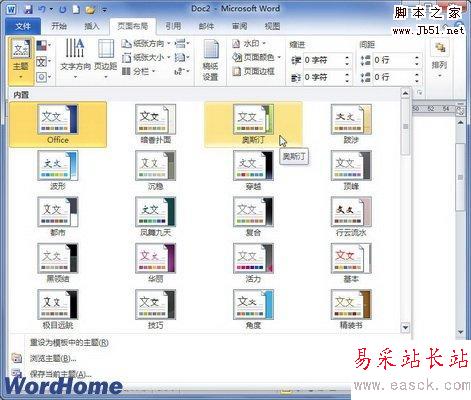Select the 基本 theme
The image size is (471, 400).
351,263
